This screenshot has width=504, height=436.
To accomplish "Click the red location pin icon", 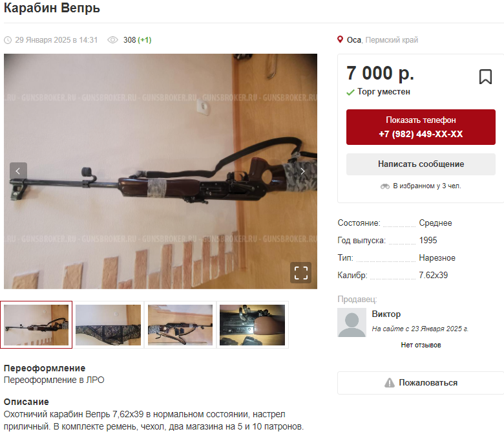I will tap(340, 39).
